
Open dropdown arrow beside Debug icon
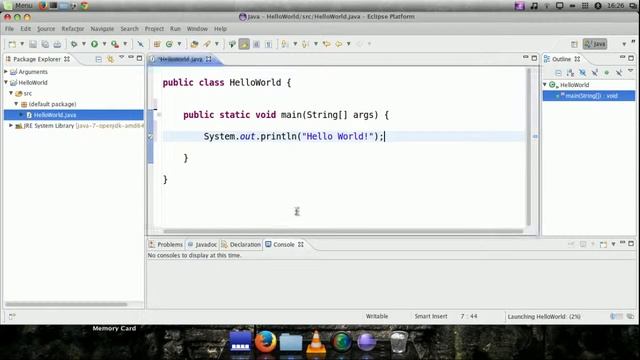click(84, 44)
